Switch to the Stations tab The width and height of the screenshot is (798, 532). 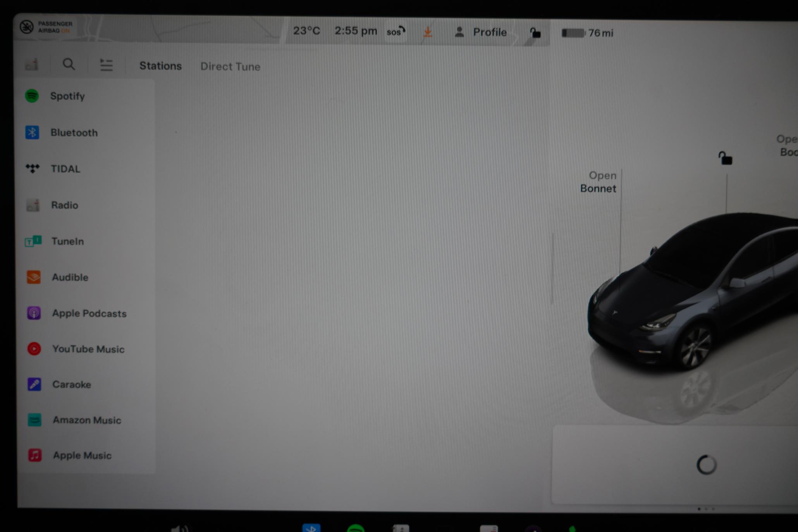[x=160, y=66]
